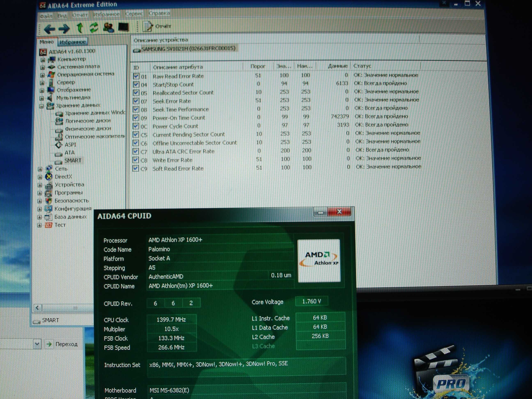Click the Тест icon in tree
The height and width of the screenshot is (399, 532).
point(48,225)
